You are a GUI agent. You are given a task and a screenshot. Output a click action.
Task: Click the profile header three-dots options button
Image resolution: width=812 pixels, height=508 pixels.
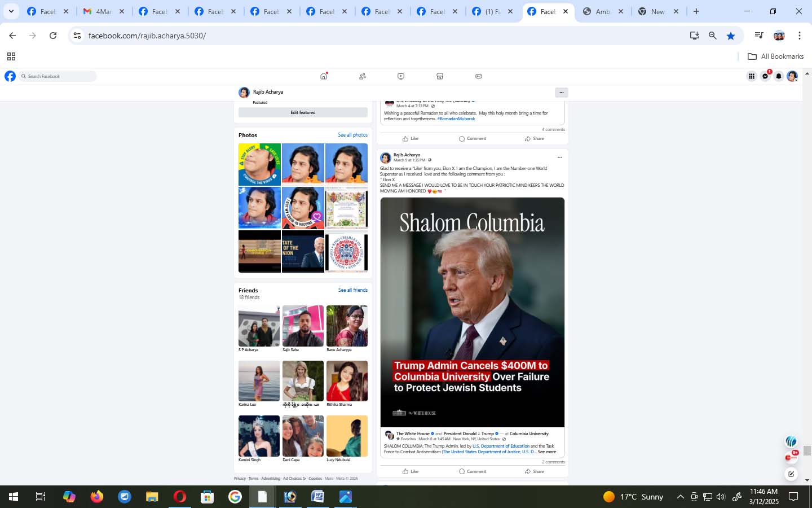click(561, 93)
